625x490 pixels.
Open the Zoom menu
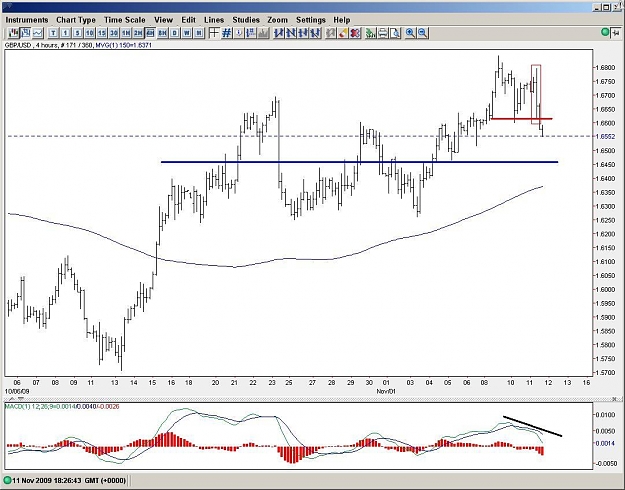(277, 20)
